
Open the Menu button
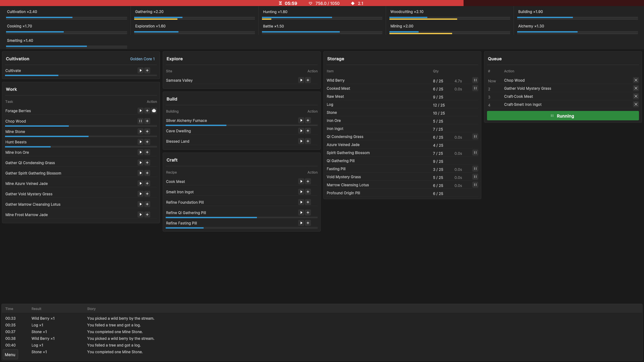tap(10, 355)
